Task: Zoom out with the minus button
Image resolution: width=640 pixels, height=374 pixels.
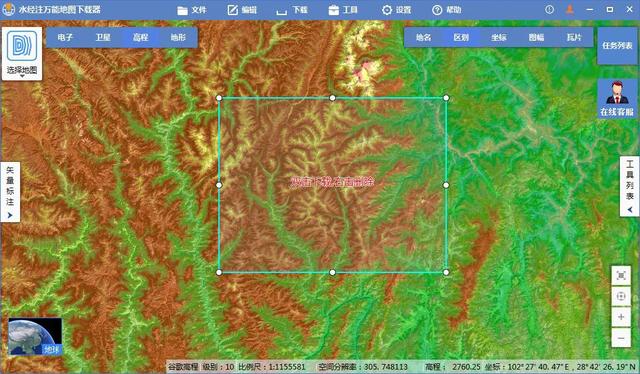Action: click(621, 338)
